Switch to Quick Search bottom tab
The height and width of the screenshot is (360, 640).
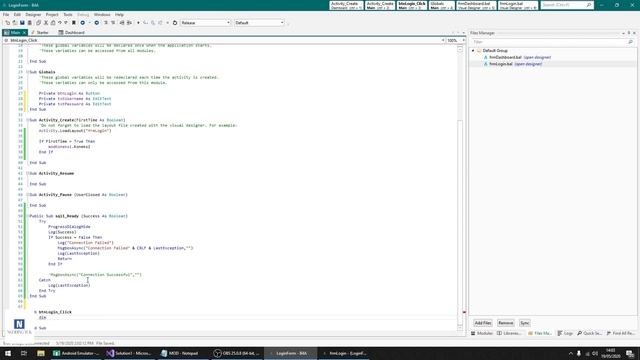(x=590, y=333)
